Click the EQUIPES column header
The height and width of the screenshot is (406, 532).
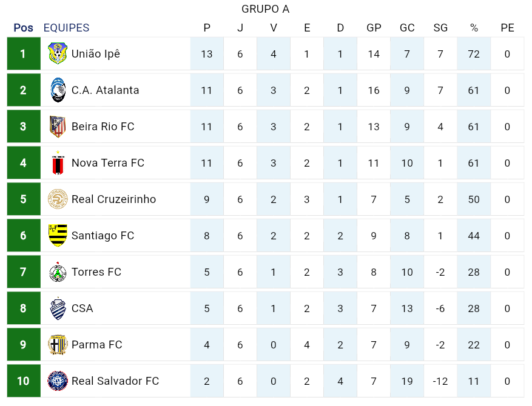coord(66,28)
